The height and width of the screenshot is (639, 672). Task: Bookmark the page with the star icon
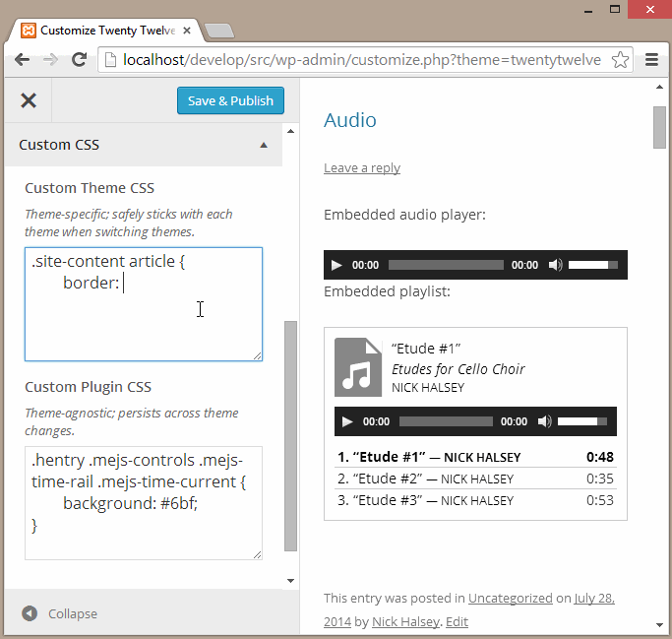[x=620, y=60]
